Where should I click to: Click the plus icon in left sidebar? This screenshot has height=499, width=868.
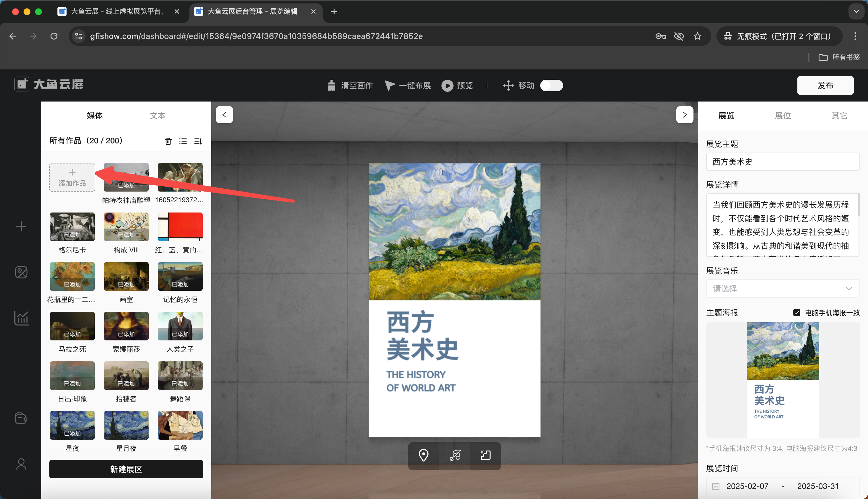pos(21,226)
